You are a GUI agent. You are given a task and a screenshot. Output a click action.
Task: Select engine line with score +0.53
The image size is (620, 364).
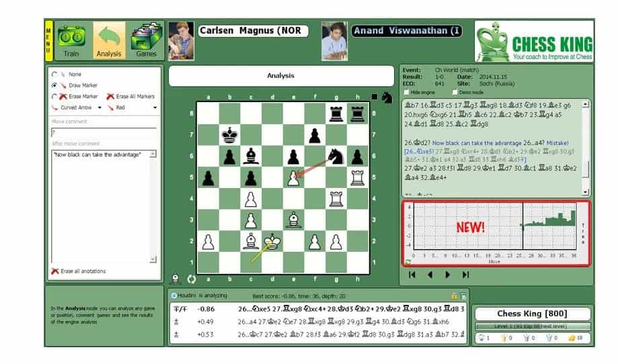319,334
